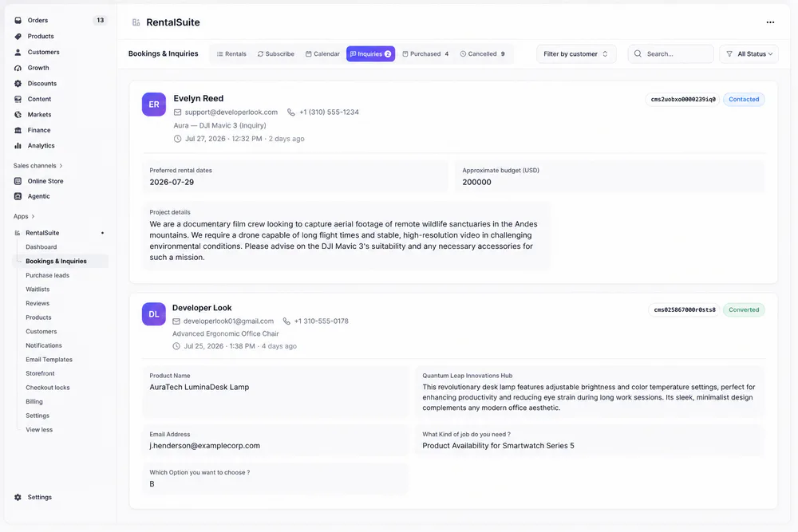Click the Analytics bar chart icon

(18, 145)
